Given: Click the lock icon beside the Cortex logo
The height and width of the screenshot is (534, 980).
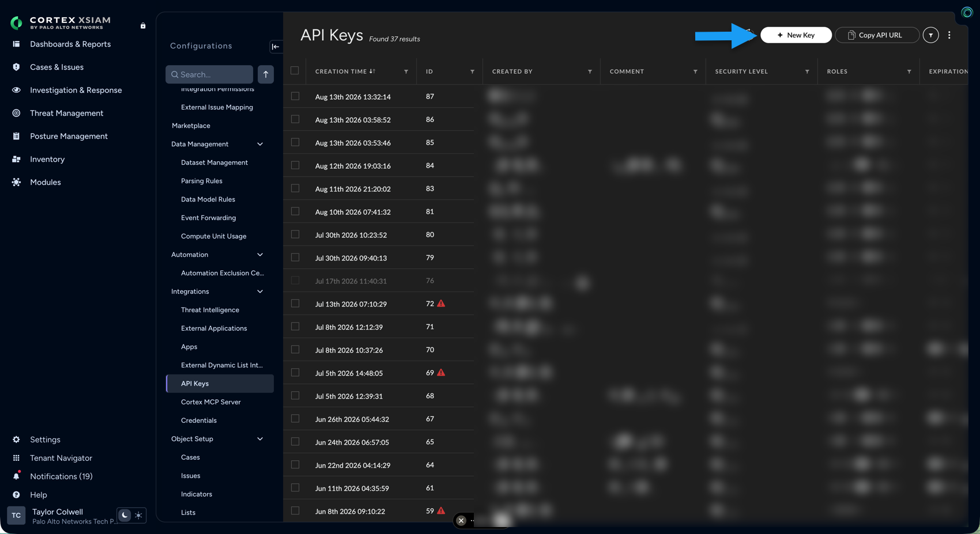Looking at the screenshot, I should click(x=143, y=25).
